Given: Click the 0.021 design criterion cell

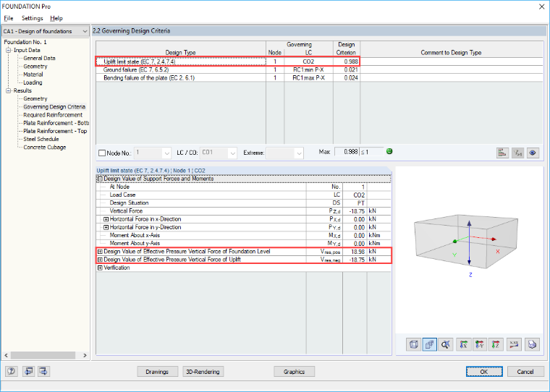Looking at the screenshot, I should point(347,69).
